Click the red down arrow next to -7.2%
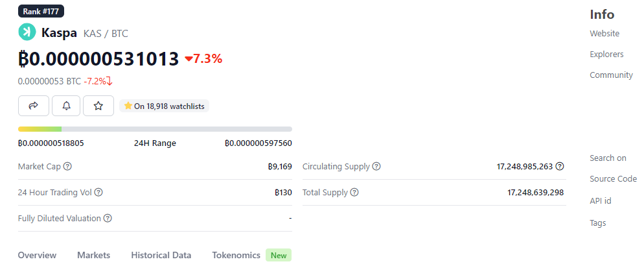644x266 pixels. point(109,81)
